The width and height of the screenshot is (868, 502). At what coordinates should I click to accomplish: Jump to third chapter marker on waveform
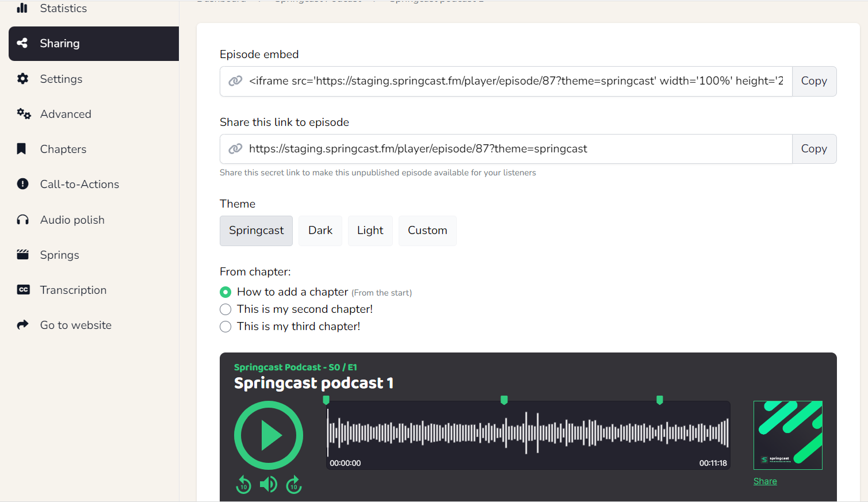(x=660, y=400)
